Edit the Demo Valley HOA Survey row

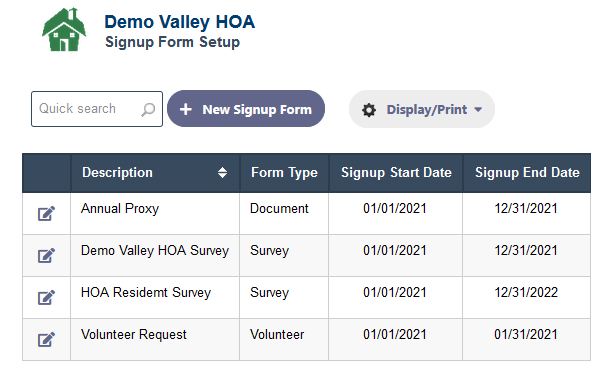click(46, 256)
